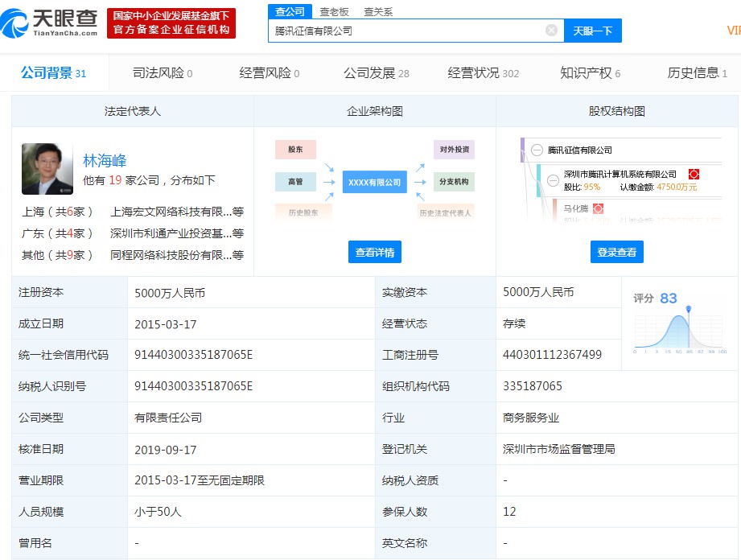741x560 pixels.
Task: Click the 股权结构图 column header
Action: (617, 111)
